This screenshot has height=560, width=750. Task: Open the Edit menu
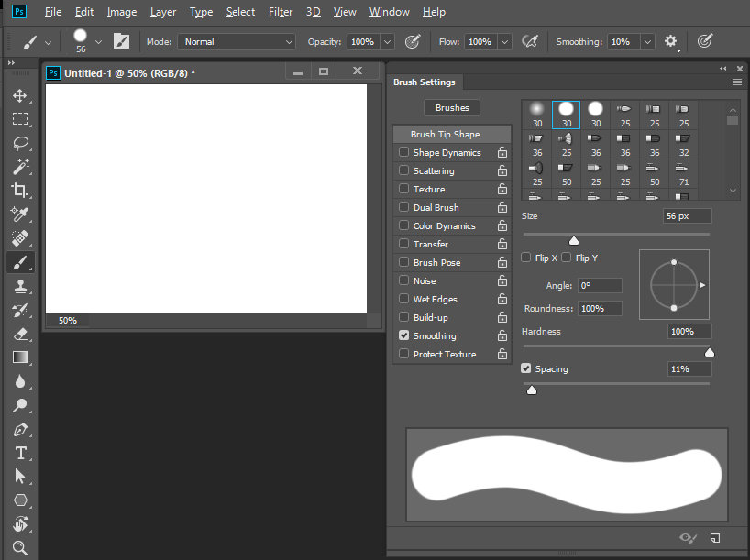[84, 12]
